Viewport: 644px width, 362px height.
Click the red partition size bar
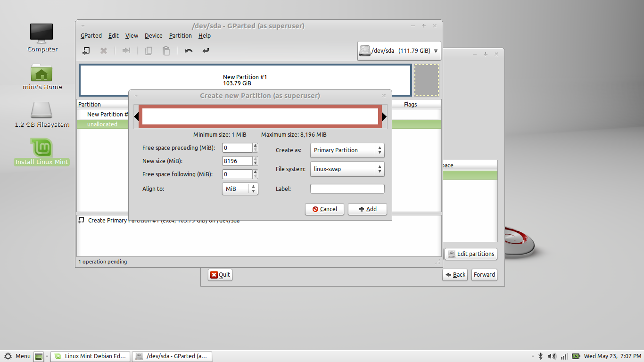pyautogui.click(x=260, y=116)
